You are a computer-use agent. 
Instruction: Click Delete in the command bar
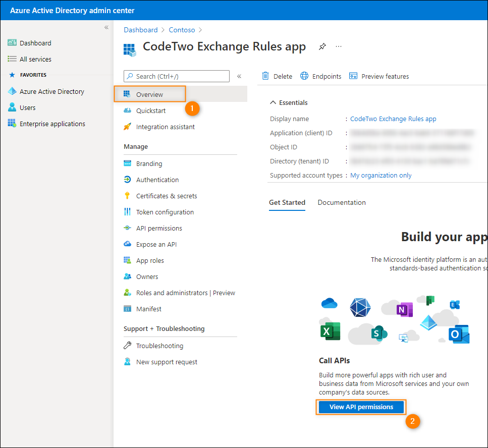click(277, 76)
